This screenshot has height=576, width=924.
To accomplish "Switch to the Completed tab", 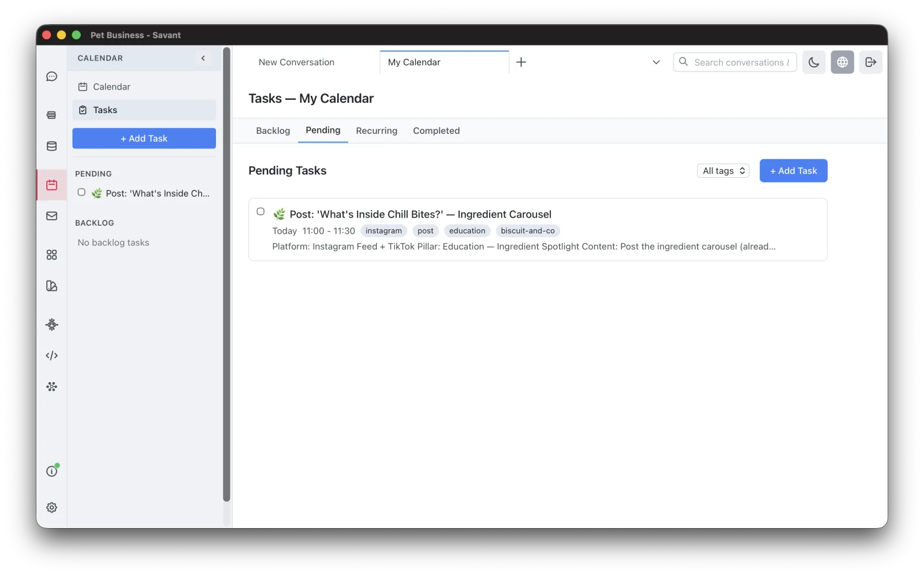I will pos(437,131).
